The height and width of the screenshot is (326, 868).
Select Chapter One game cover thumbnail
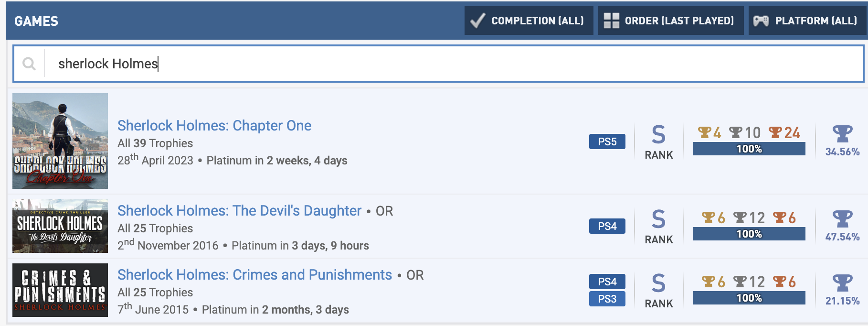tap(60, 141)
